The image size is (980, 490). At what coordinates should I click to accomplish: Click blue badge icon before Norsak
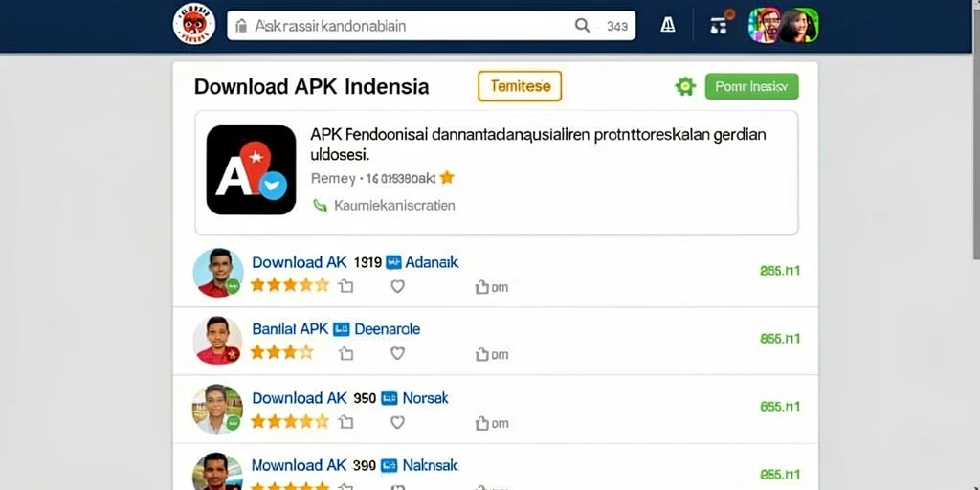(390, 398)
